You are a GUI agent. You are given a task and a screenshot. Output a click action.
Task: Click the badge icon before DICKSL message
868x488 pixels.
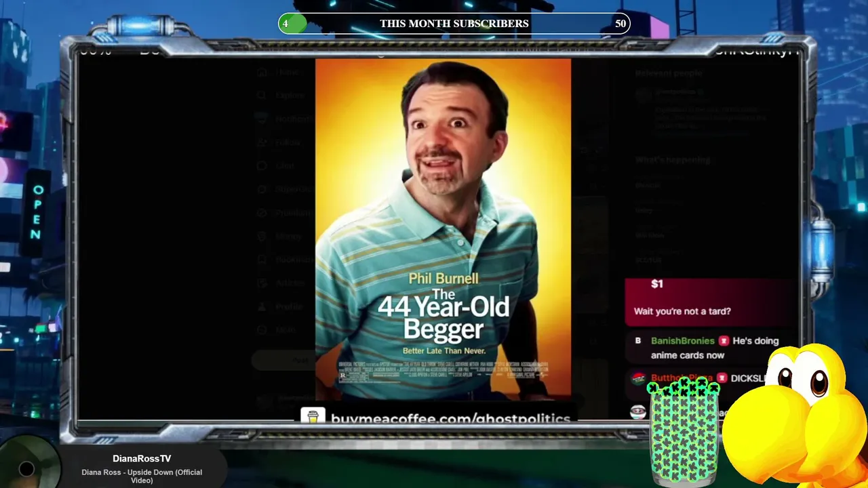(722, 378)
